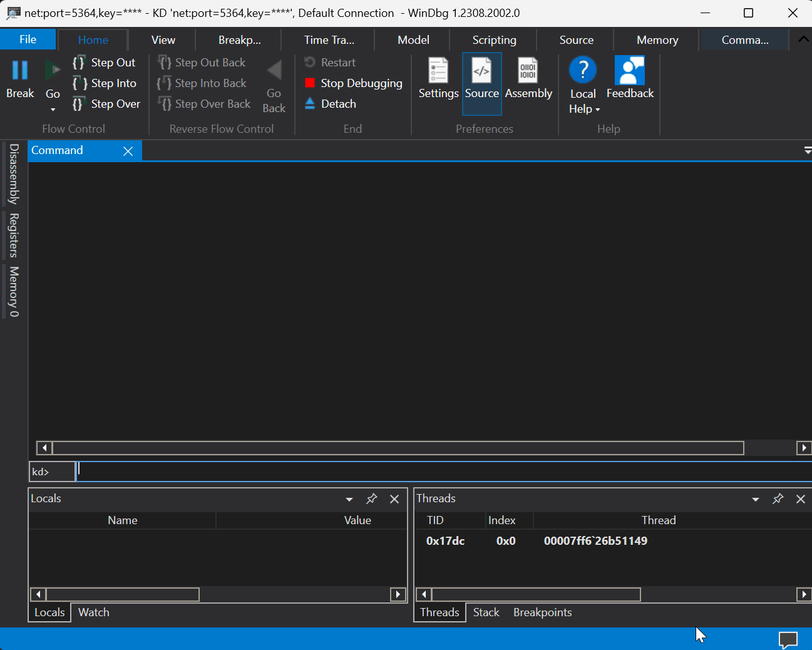Image resolution: width=812 pixels, height=650 pixels.
Task: Switch to the Stack tab
Action: coord(486,612)
